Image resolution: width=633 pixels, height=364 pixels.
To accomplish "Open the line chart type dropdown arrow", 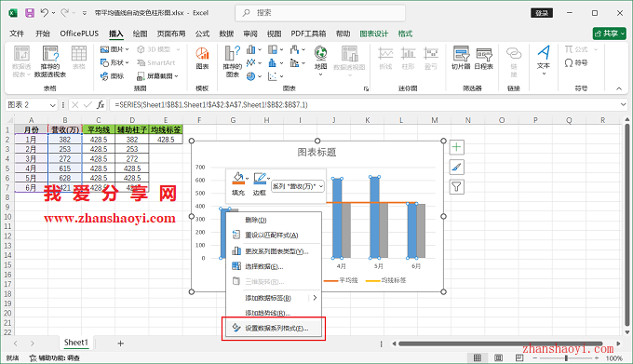I will click(x=260, y=63).
